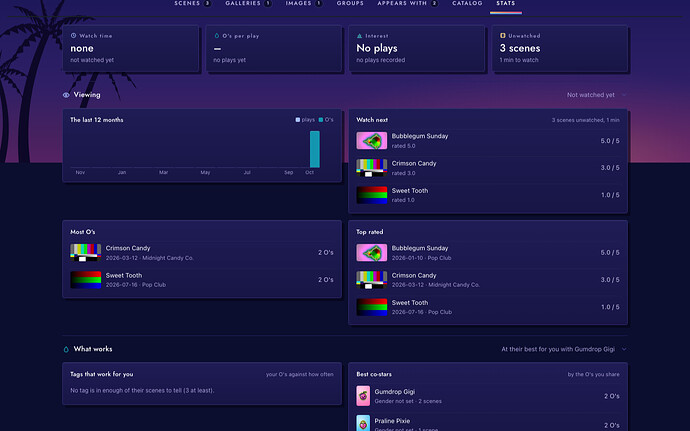This screenshot has width=690, height=431.
Task: Open Crimson Candy thumbnail in Watch next
Action: tap(371, 168)
